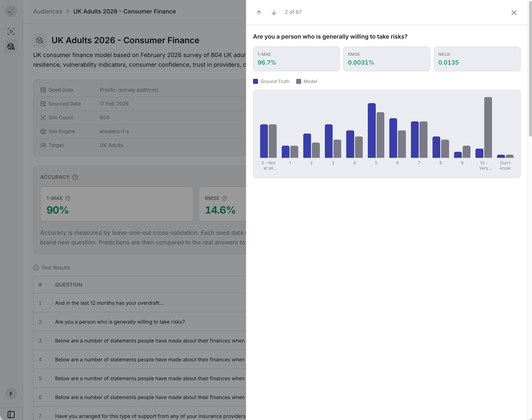Click the F user avatar
This screenshot has height=420, width=532.
click(x=11, y=394)
